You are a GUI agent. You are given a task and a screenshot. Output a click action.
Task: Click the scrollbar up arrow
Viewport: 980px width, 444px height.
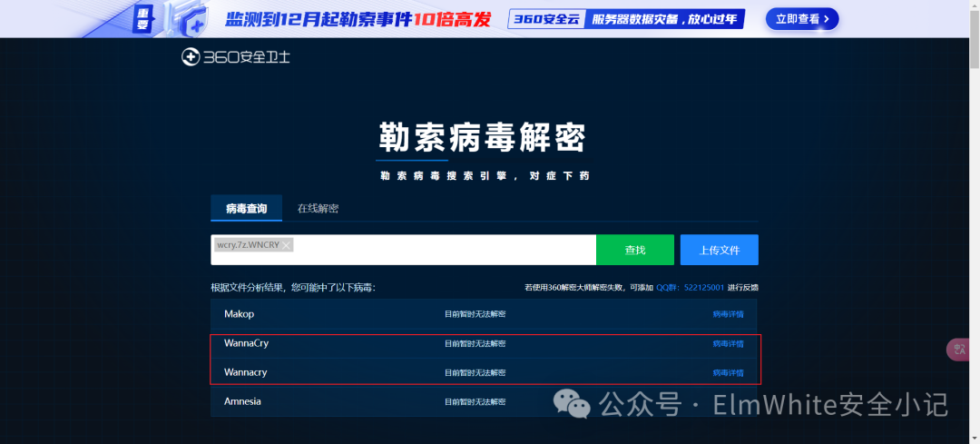pyautogui.click(x=975, y=5)
